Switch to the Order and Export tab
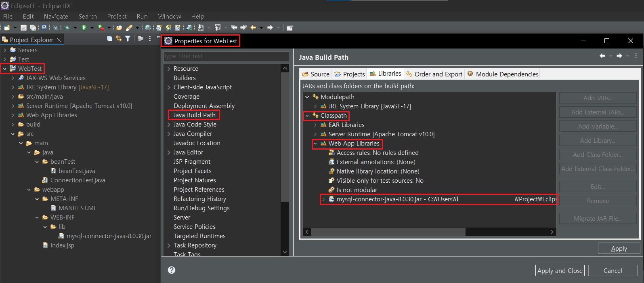The image size is (644, 283). tap(434, 74)
